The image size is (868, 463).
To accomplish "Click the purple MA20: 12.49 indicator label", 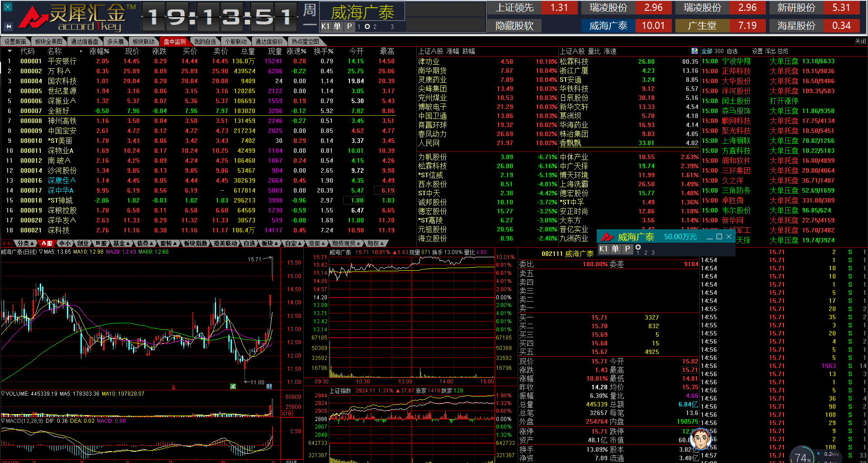I will [121, 252].
